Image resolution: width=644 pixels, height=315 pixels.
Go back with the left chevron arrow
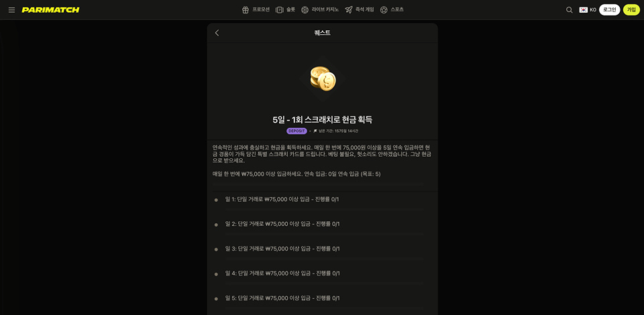click(x=217, y=33)
